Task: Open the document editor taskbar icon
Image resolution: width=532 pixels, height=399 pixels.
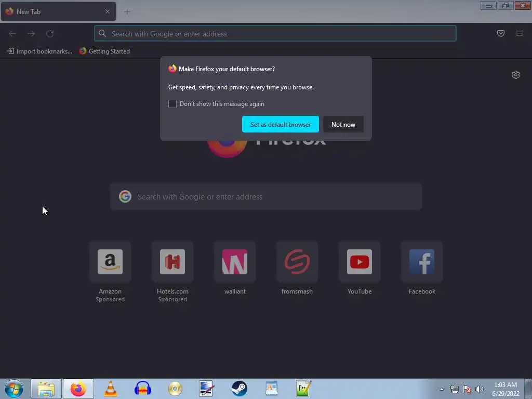Action: (271, 389)
